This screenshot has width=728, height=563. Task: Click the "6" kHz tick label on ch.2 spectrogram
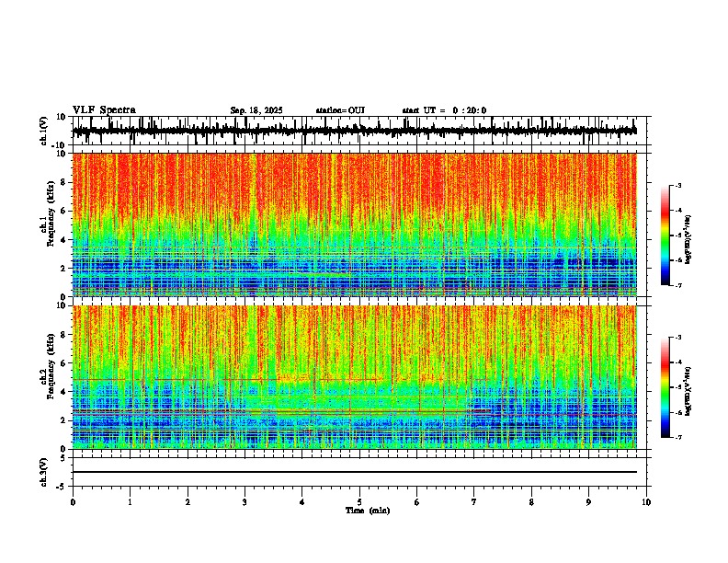(64, 362)
